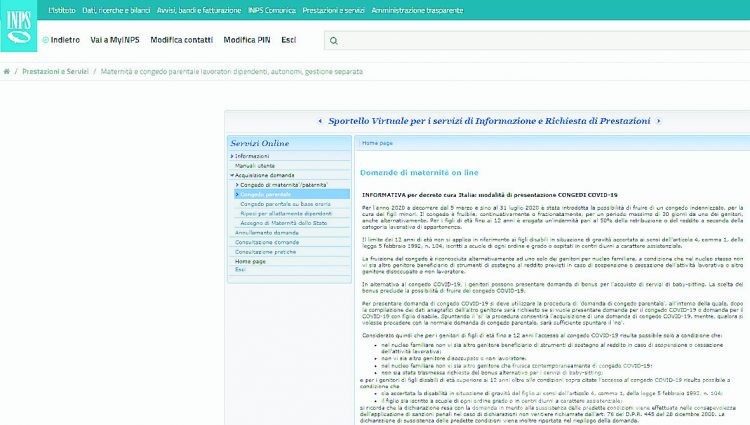Expand Congedo di maternita'/paternita'
Screen dimensions: 750x425
[284, 185]
